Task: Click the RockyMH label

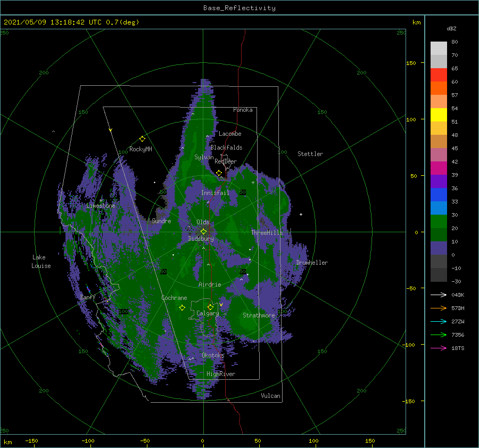Action: coord(141,149)
